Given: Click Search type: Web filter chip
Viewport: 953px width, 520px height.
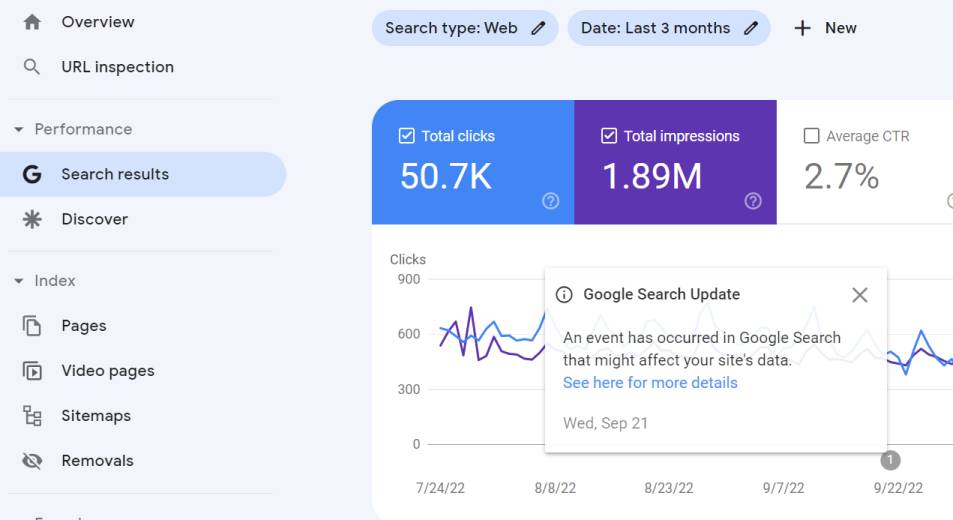Looking at the screenshot, I should 465,28.
